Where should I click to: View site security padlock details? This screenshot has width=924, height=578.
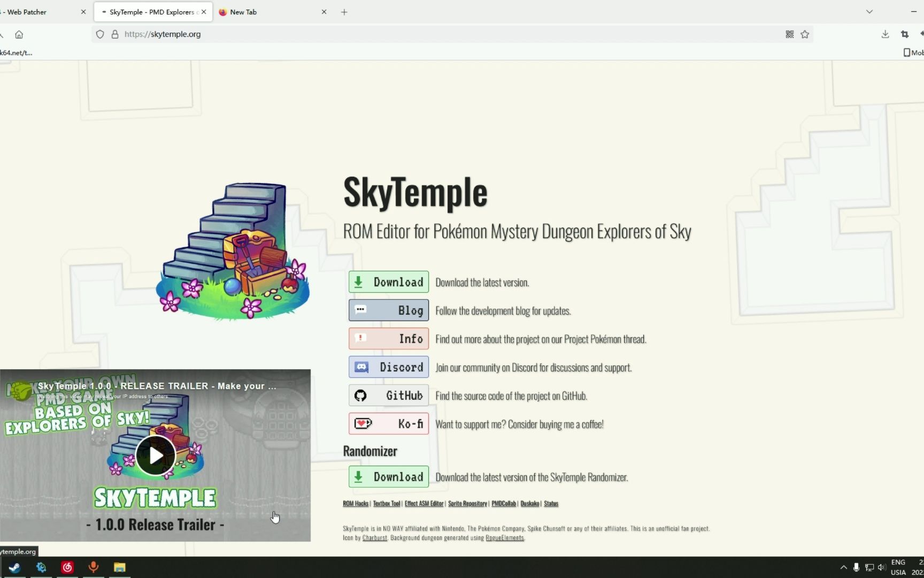[114, 34]
